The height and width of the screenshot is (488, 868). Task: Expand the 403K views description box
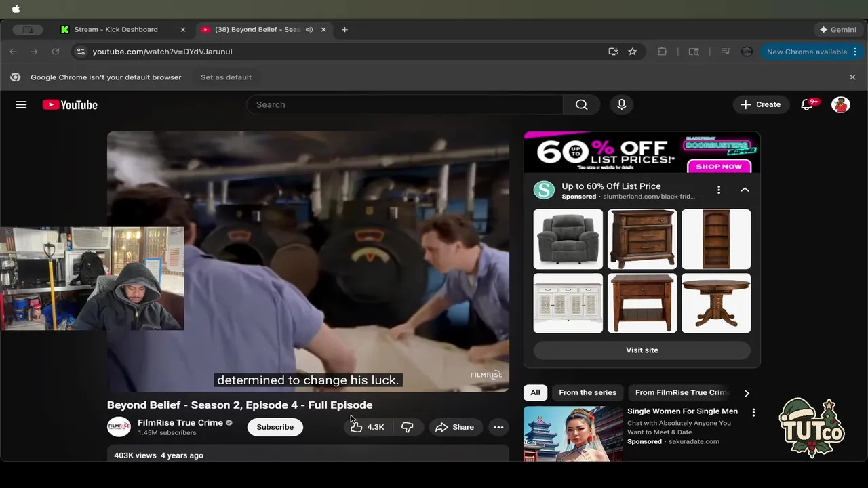click(308, 454)
